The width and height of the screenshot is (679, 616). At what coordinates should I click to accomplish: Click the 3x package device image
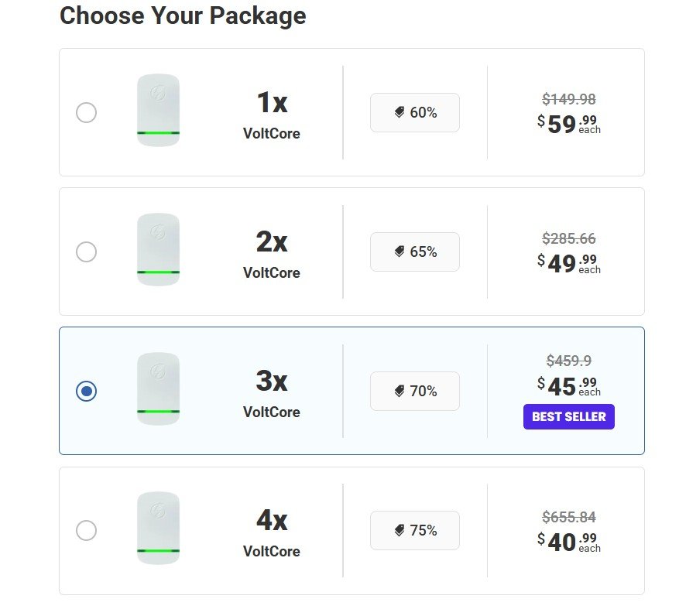[159, 389]
